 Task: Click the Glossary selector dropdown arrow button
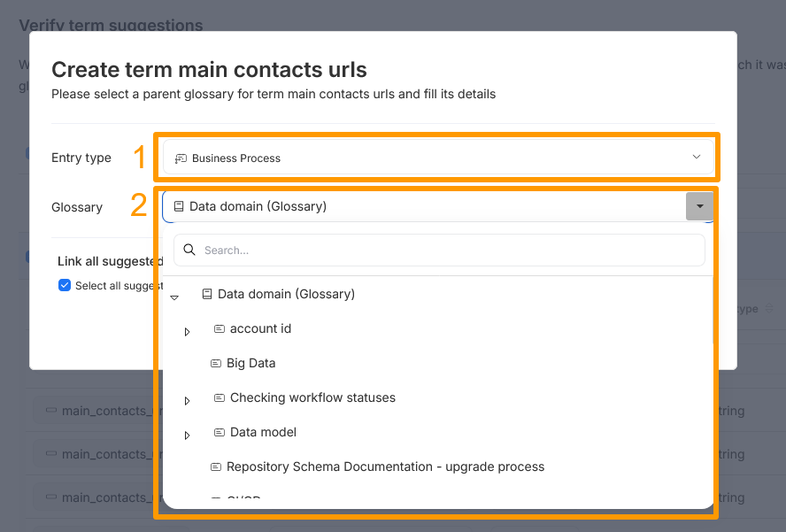(699, 206)
